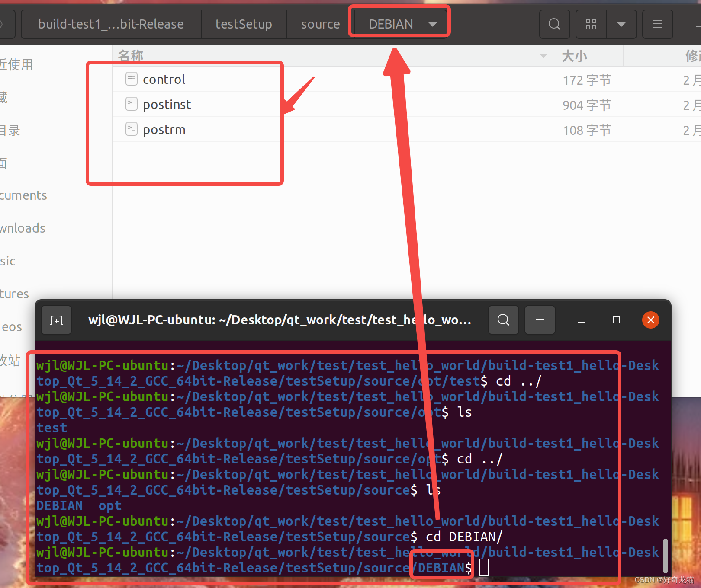701x588 pixels.
Task: Go to build-test1 Release folder in path bar
Action: click(x=111, y=24)
